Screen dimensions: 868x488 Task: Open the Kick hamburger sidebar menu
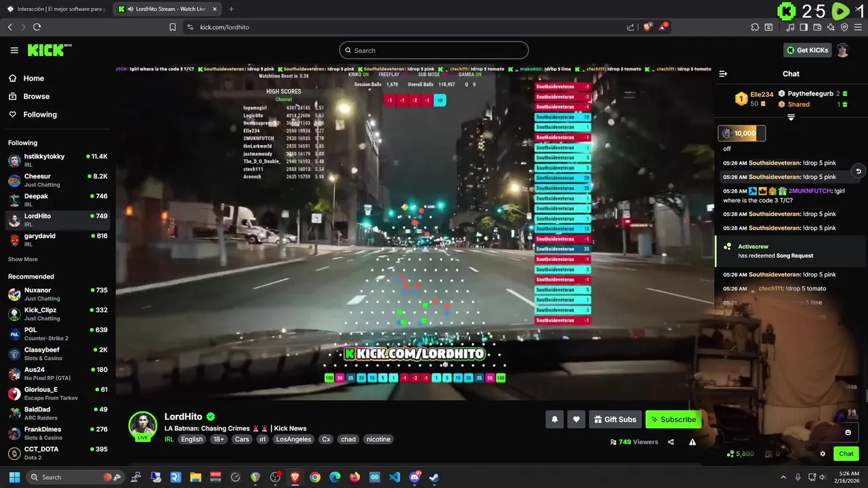coord(14,50)
